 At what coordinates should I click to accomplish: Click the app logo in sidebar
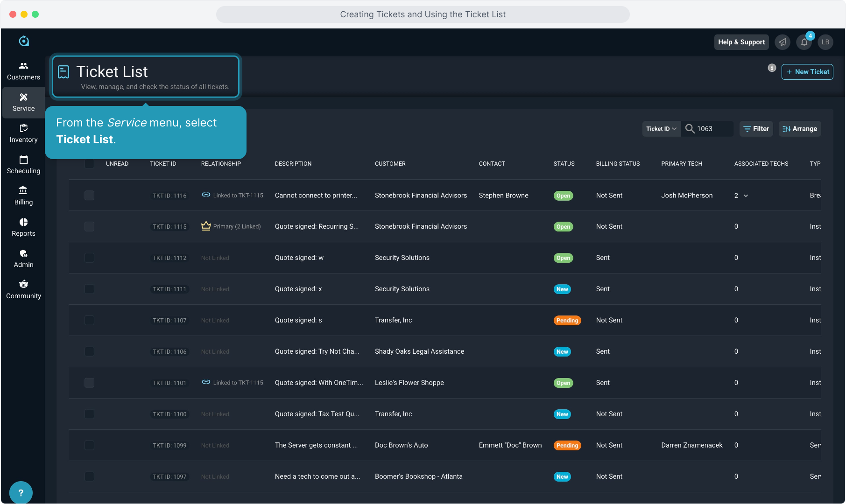point(24,41)
